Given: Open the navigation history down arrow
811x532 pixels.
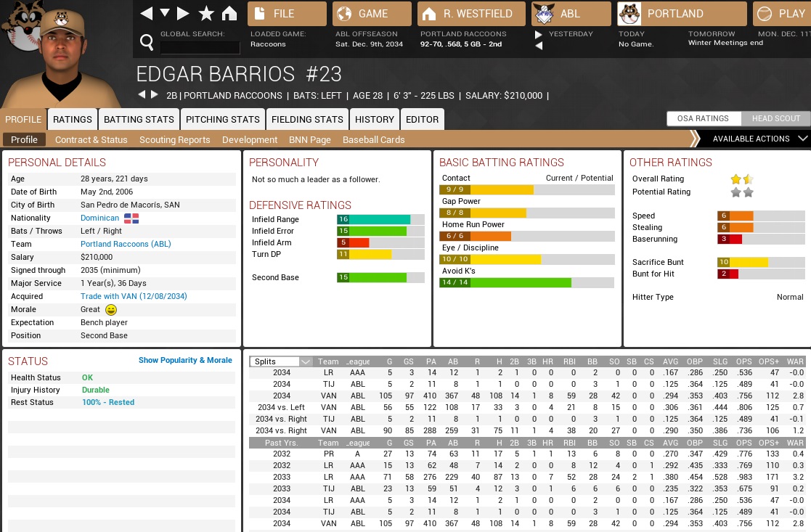Looking at the screenshot, I should (165, 14).
